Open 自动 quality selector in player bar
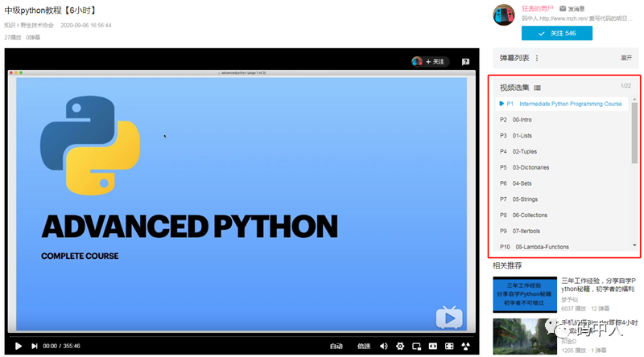This screenshot has height=357, width=644. (x=336, y=346)
